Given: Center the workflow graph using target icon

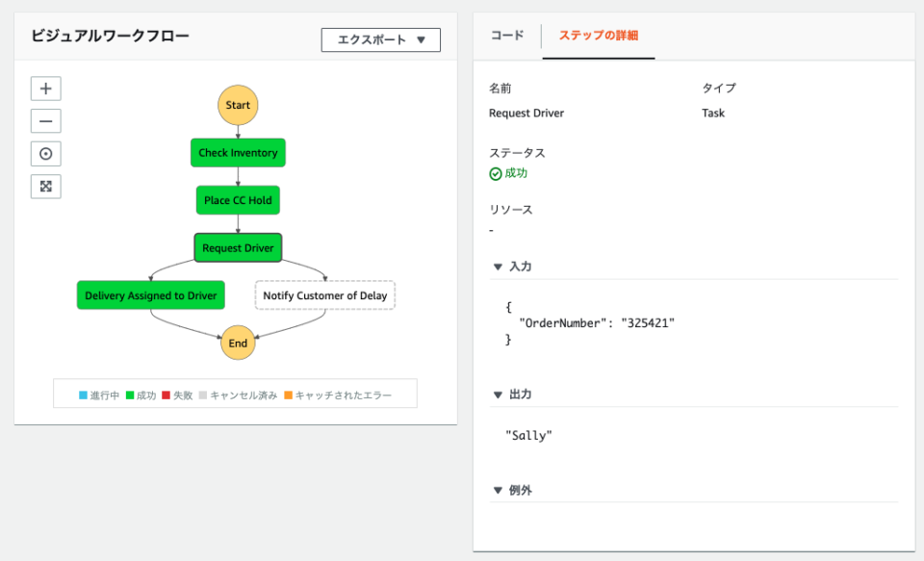Looking at the screenshot, I should click(46, 154).
